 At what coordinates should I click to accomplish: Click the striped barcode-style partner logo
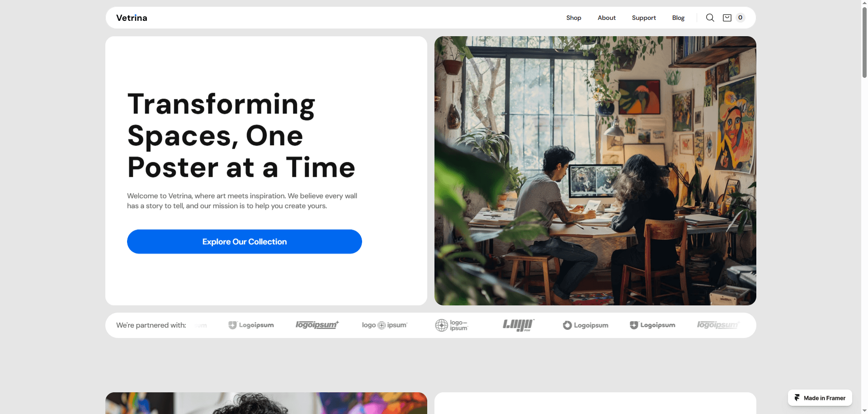pos(519,325)
